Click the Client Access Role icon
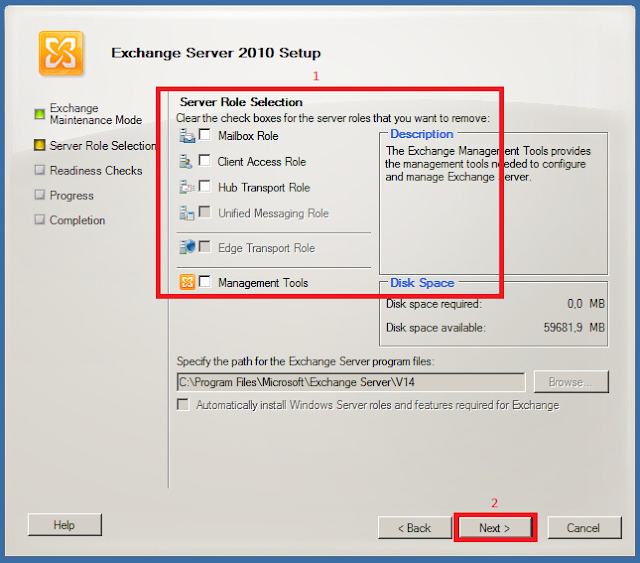 (x=186, y=162)
